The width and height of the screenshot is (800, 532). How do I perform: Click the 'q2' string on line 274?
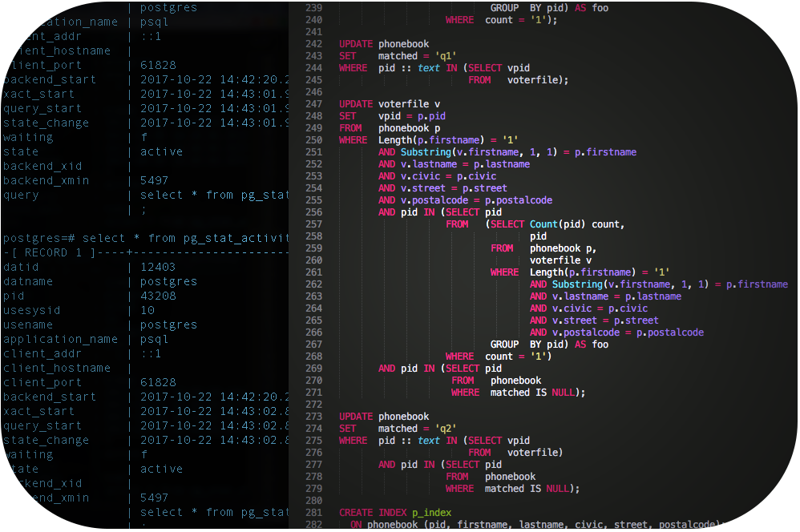[445, 429]
